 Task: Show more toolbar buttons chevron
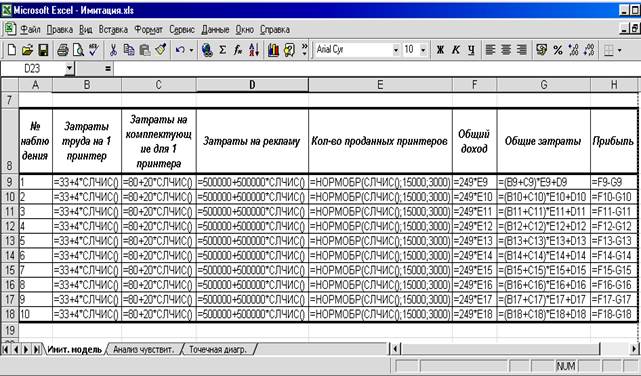[x=305, y=50]
